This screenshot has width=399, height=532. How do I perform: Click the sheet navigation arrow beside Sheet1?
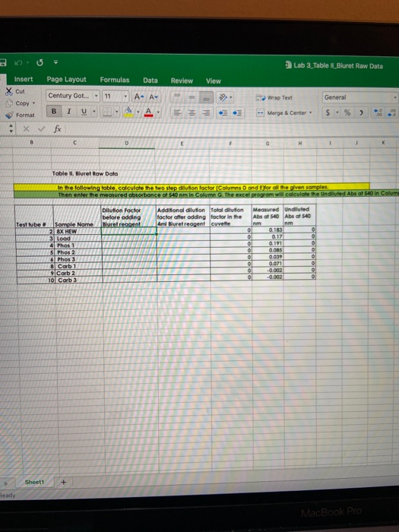(x=5, y=483)
